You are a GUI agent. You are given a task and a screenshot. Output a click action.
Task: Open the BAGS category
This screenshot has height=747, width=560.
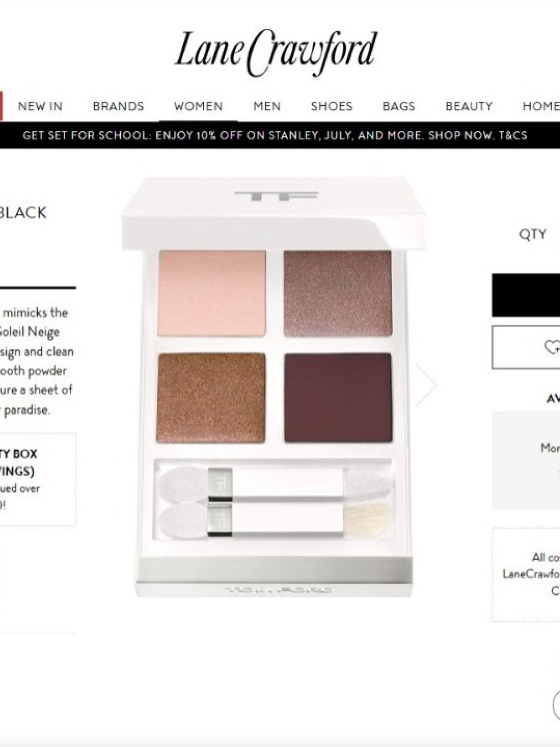[399, 106]
